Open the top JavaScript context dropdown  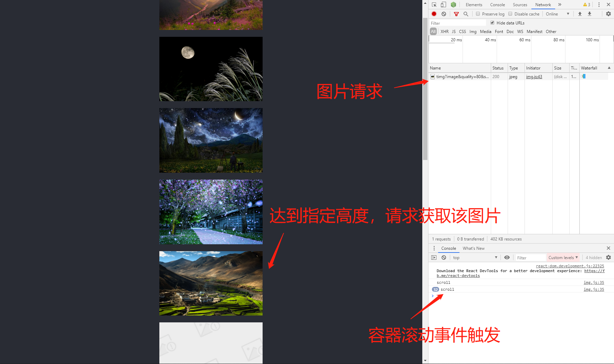[x=475, y=258]
